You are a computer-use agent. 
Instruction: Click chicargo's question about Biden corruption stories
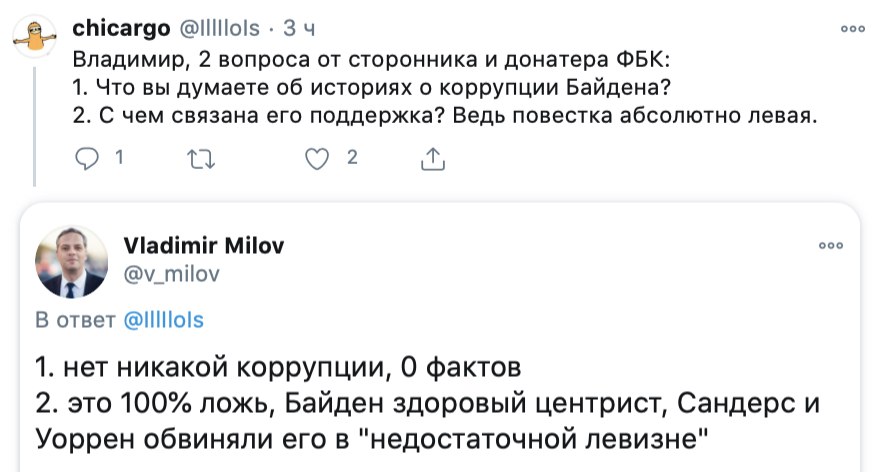[372, 86]
